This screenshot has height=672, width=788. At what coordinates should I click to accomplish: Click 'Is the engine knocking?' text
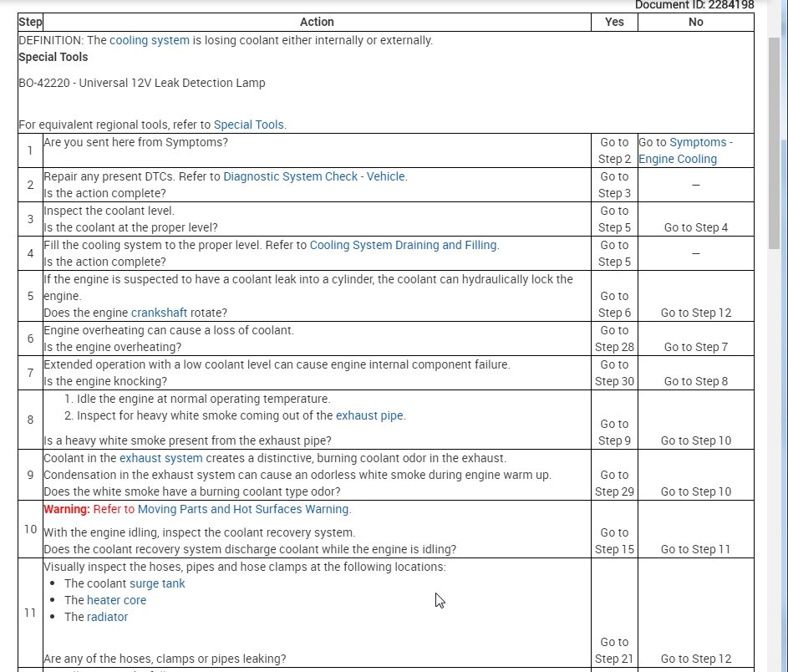105,381
